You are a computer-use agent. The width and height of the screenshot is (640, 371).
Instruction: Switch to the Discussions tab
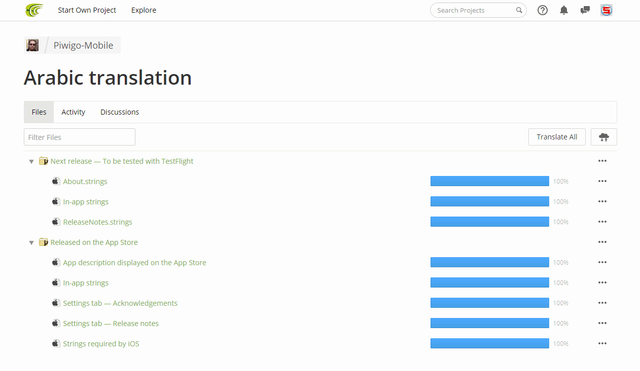pyautogui.click(x=120, y=112)
